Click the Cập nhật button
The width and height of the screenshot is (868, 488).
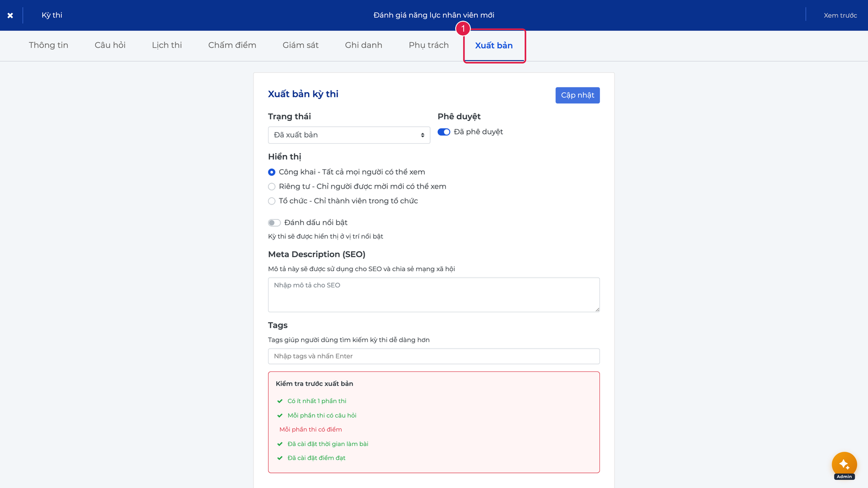tap(577, 95)
